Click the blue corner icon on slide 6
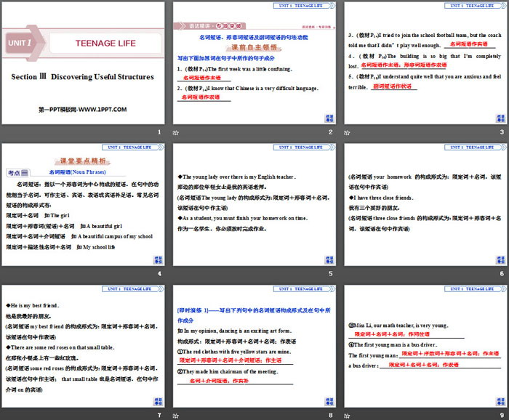509x420 pixels. click(x=500, y=260)
